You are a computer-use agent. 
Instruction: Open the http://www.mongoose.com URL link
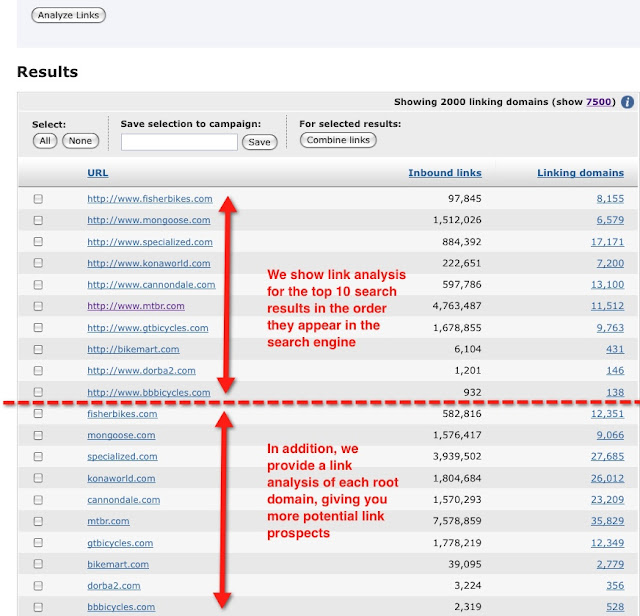148,220
